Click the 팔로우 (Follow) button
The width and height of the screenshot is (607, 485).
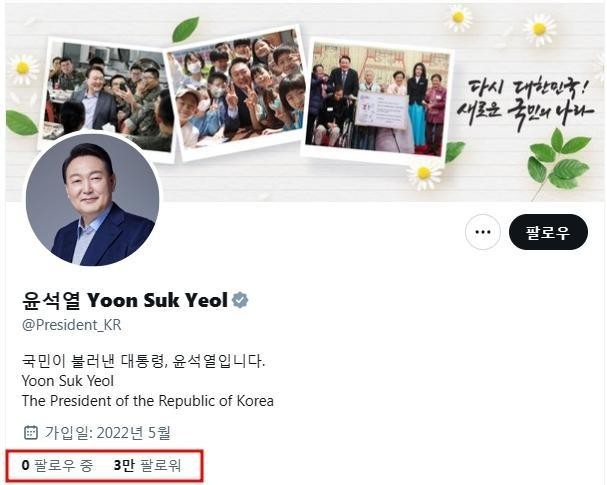point(548,232)
